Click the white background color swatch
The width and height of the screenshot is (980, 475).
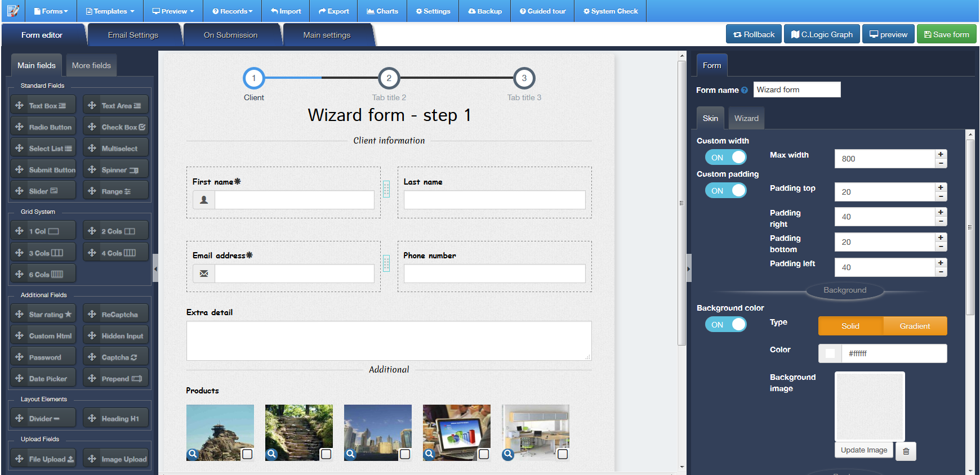pos(830,353)
